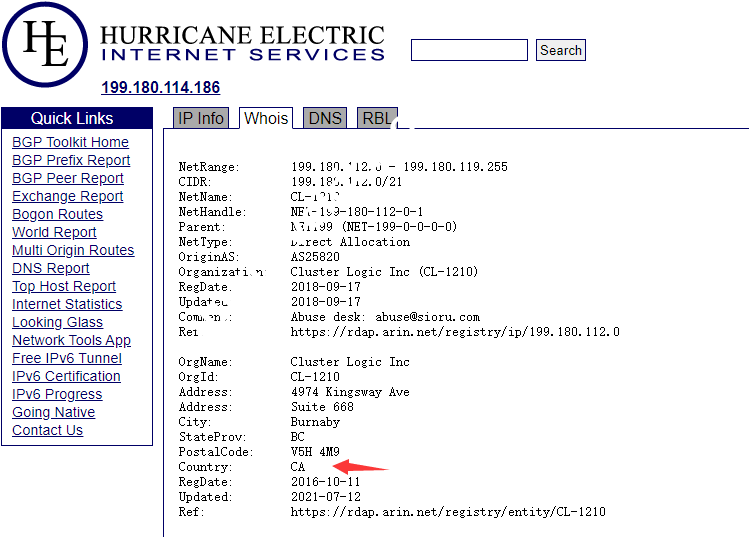Open Contact Us link
The width and height of the screenshot is (749, 537).
(x=47, y=430)
